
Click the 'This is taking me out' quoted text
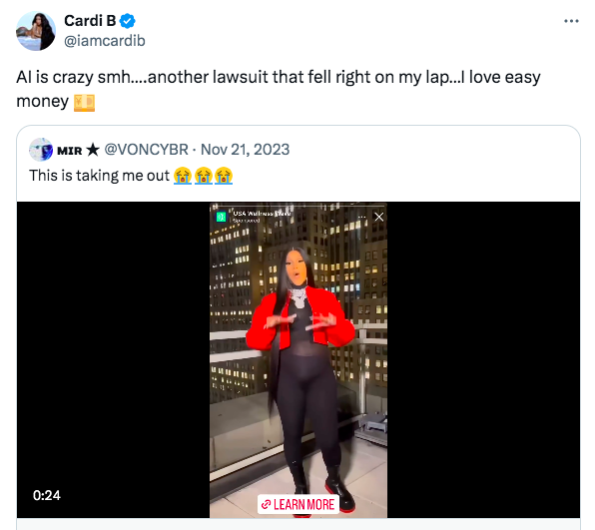[x=99, y=176]
